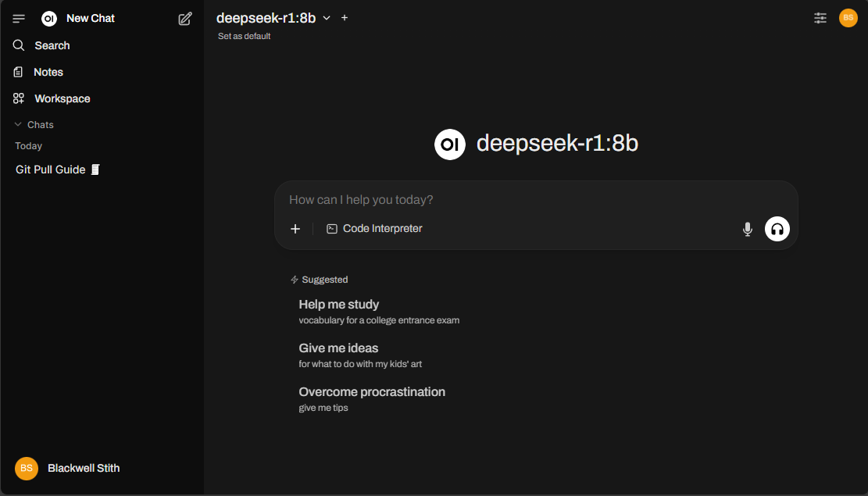
Task: Open the chat controls sliders icon
Action: [x=820, y=18]
